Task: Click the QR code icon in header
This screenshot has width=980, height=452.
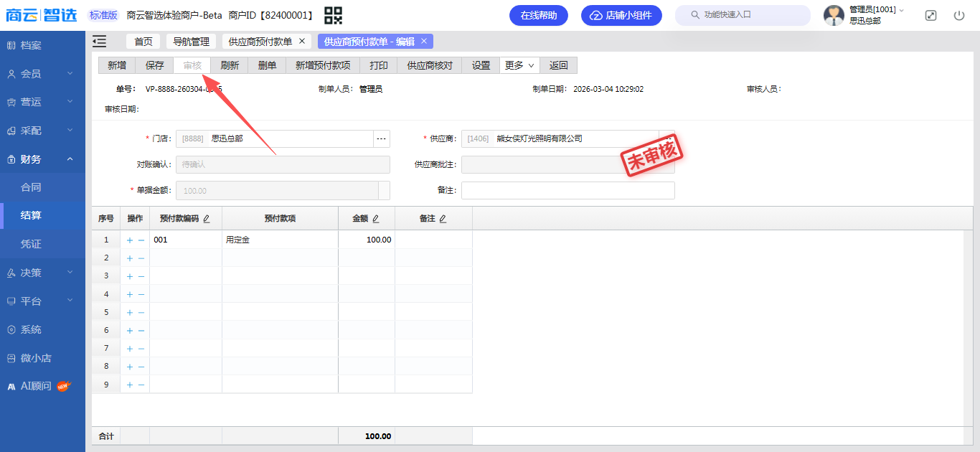Action: pyautogui.click(x=333, y=15)
